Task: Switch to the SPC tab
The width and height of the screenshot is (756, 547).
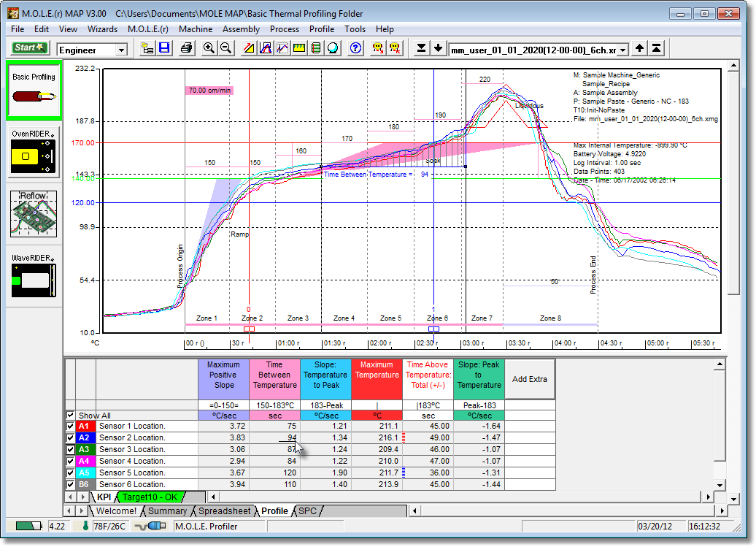Action: click(x=308, y=510)
